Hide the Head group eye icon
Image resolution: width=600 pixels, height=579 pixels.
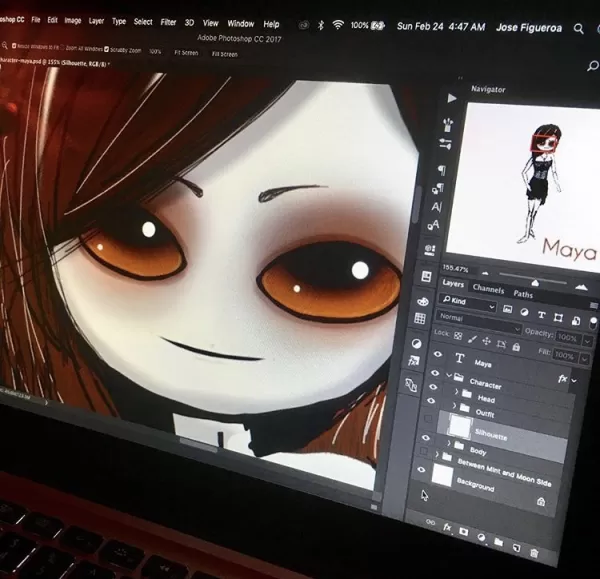(x=433, y=387)
